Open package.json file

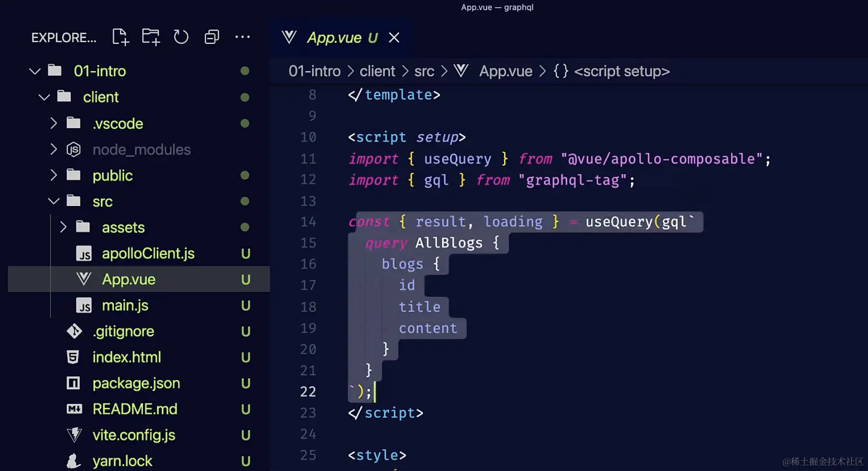click(x=136, y=383)
